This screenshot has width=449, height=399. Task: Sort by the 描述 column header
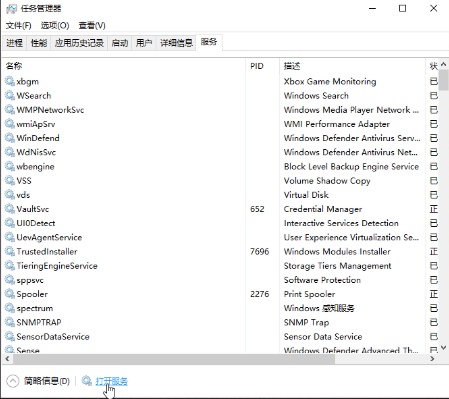(353, 66)
